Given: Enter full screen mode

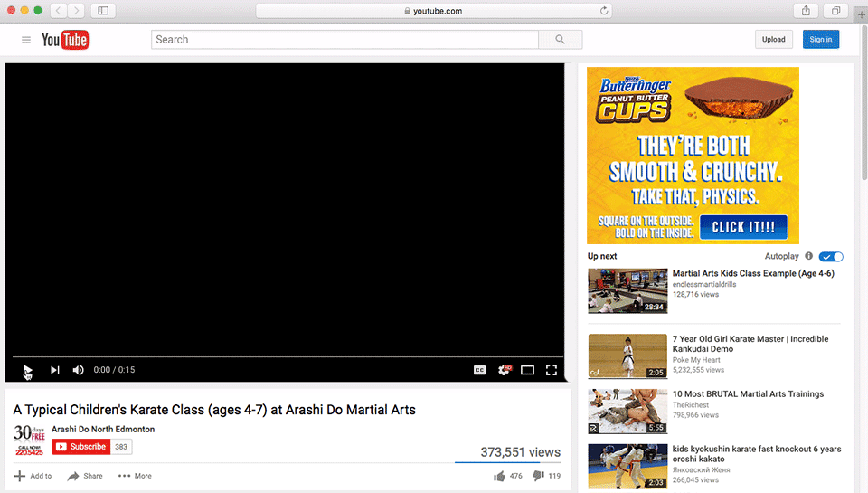Looking at the screenshot, I should (x=552, y=370).
